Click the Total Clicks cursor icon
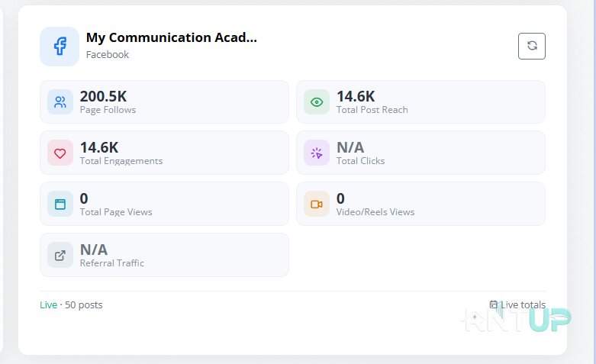The image size is (596, 364). tap(317, 153)
